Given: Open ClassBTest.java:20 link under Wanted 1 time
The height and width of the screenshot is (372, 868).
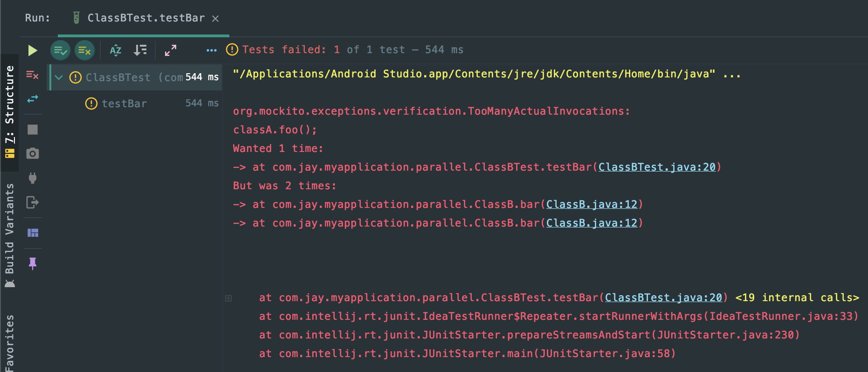Looking at the screenshot, I should (x=657, y=167).
